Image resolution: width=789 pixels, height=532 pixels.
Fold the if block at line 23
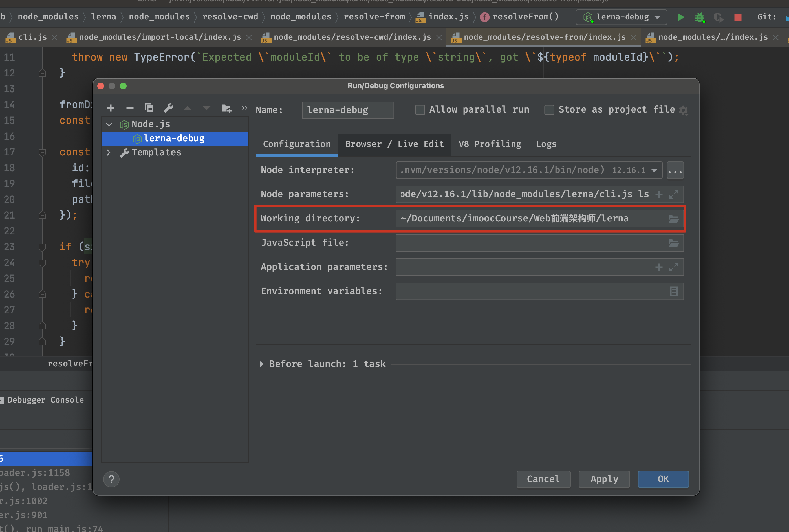tap(42, 247)
